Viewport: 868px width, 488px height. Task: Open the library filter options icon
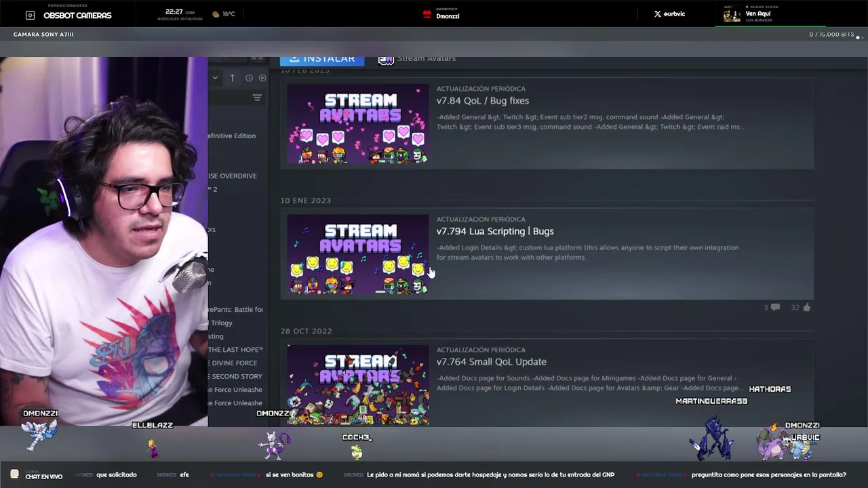point(257,98)
